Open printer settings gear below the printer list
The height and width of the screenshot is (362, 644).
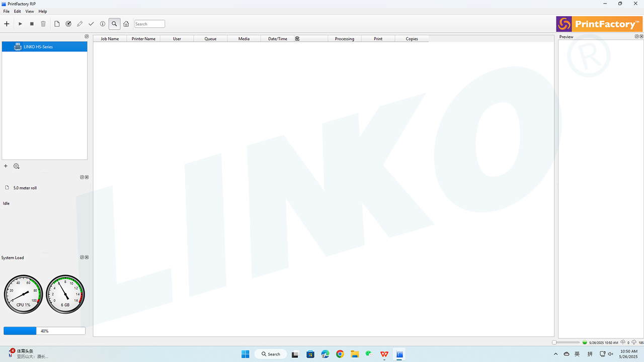[17, 166]
